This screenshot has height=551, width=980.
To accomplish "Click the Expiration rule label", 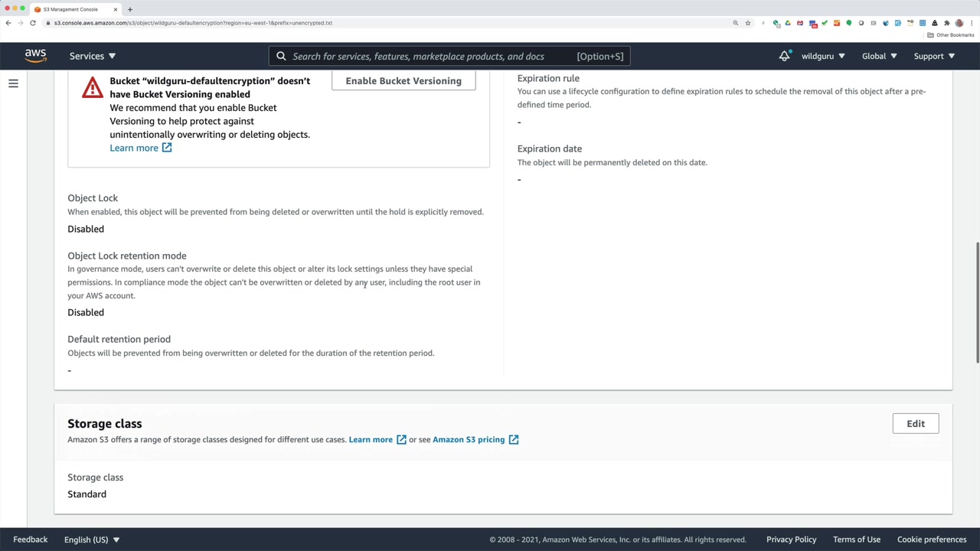I will [548, 78].
